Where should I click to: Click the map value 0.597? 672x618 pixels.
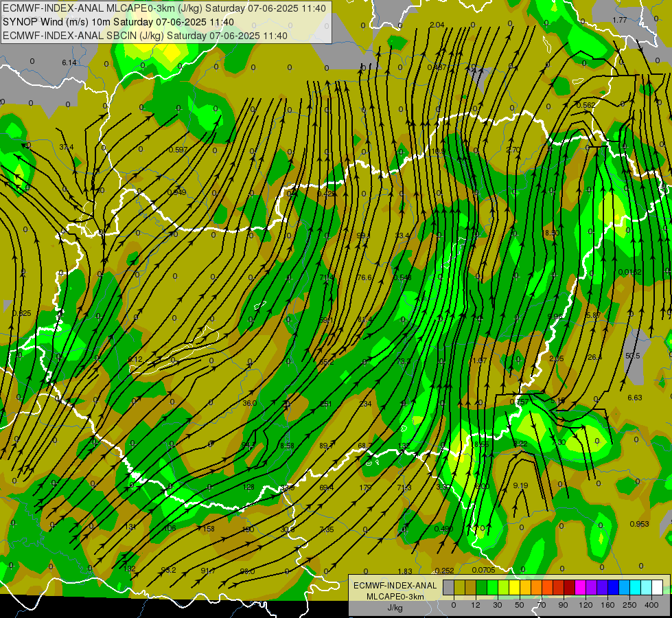pos(178,150)
